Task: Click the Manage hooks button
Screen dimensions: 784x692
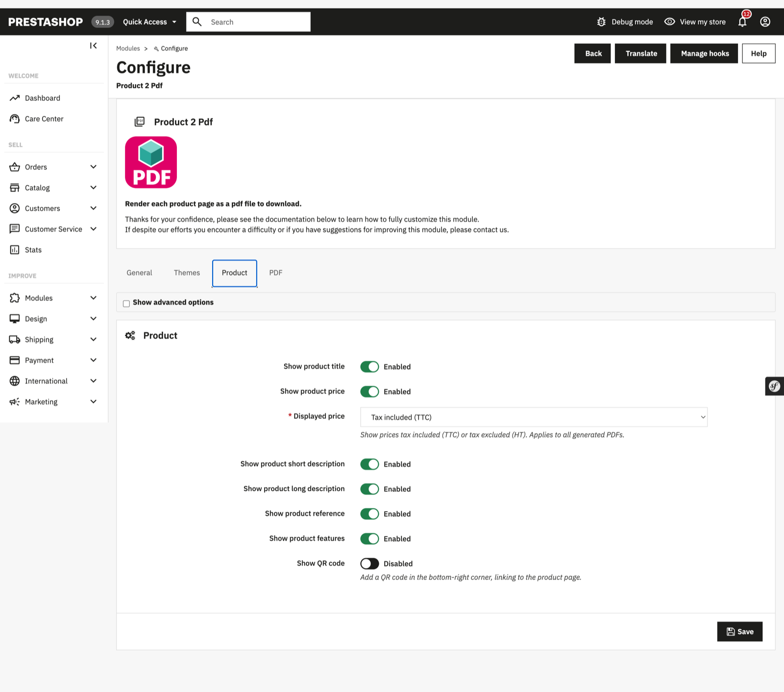Action: (705, 53)
